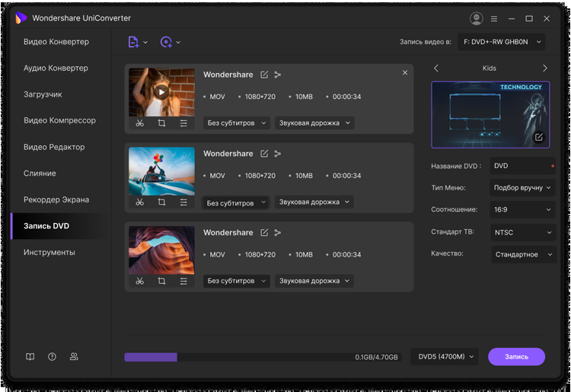Click the community users icon
Image resolution: width=571 pixels, height=392 pixels.
tap(74, 357)
